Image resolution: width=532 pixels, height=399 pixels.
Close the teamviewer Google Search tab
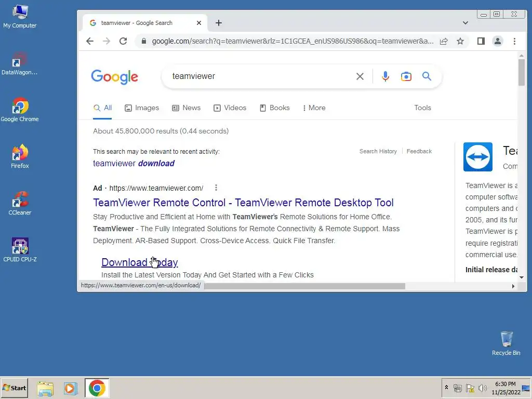tap(199, 23)
